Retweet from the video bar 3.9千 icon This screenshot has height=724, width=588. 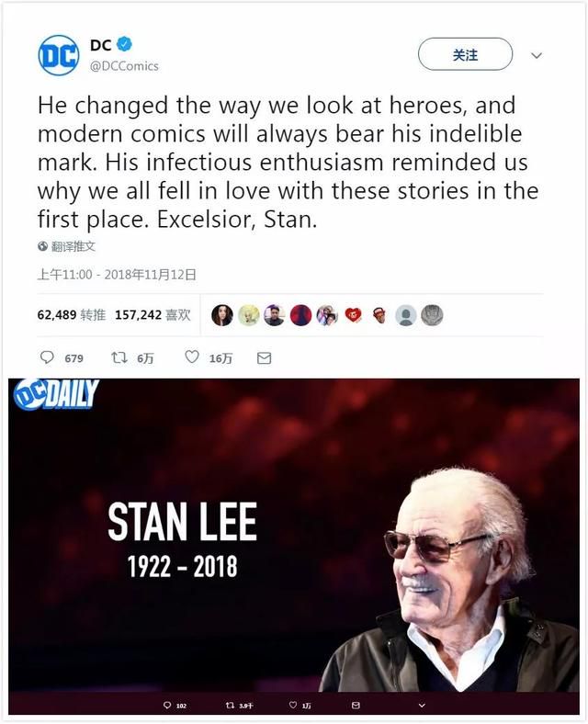[x=230, y=705]
